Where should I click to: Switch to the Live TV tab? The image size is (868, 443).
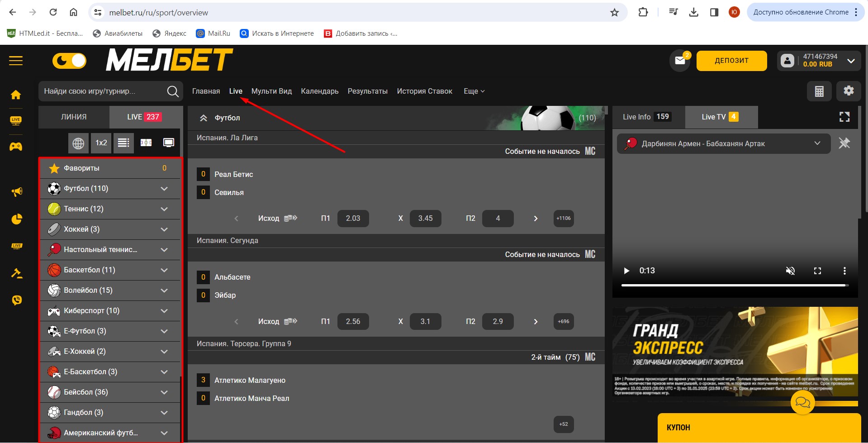coord(720,117)
